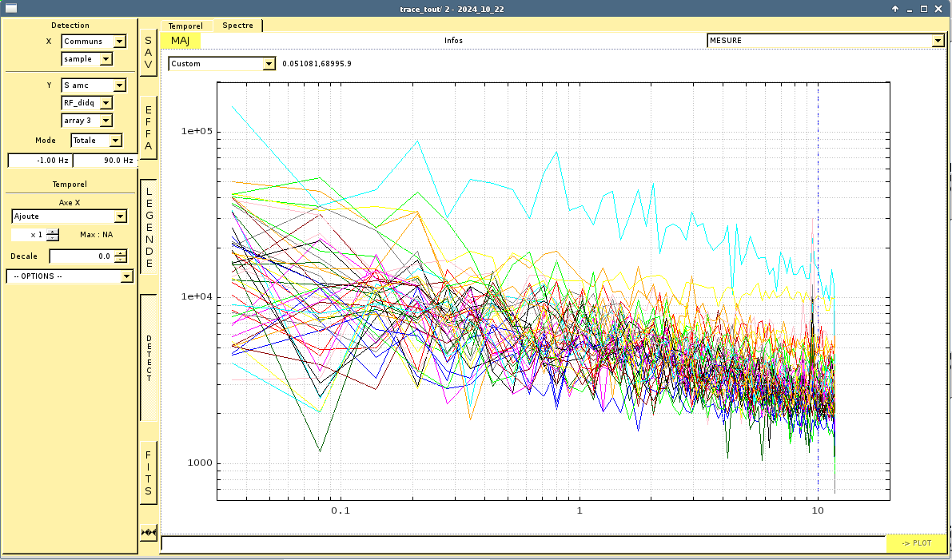
Task: Toggle the DETECT vertical button
Action: click(x=148, y=358)
